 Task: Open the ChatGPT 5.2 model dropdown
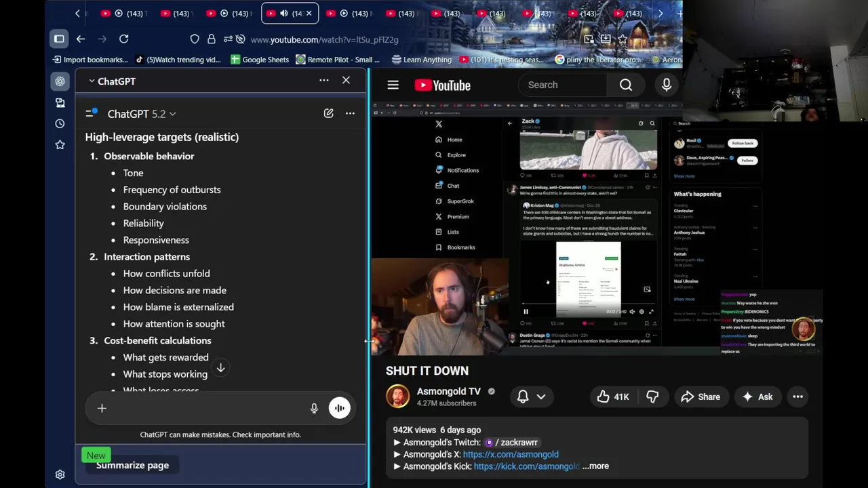141,114
